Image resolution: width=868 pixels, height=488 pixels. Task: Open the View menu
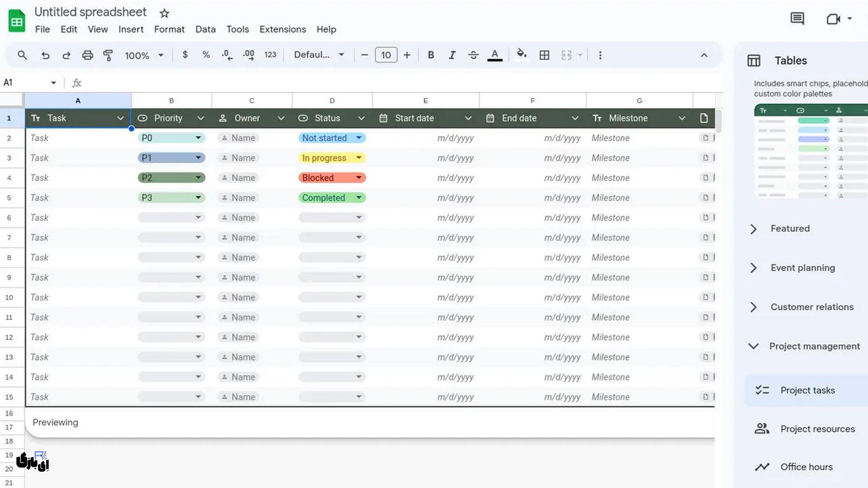click(98, 29)
